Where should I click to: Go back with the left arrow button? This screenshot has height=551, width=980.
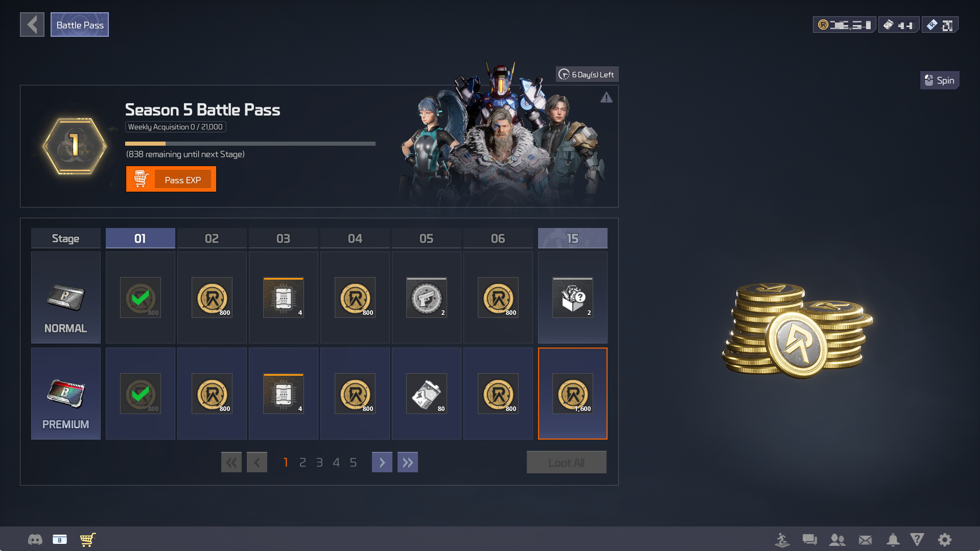click(32, 25)
